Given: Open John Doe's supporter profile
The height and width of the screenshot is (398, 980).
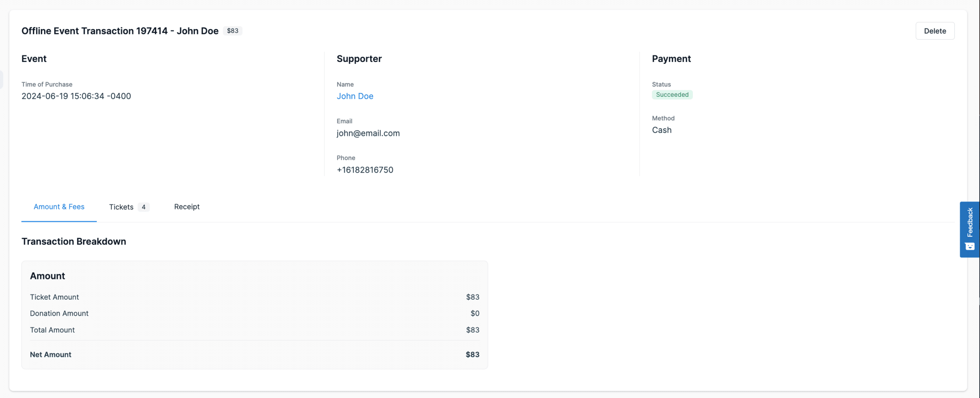Looking at the screenshot, I should click(355, 96).
